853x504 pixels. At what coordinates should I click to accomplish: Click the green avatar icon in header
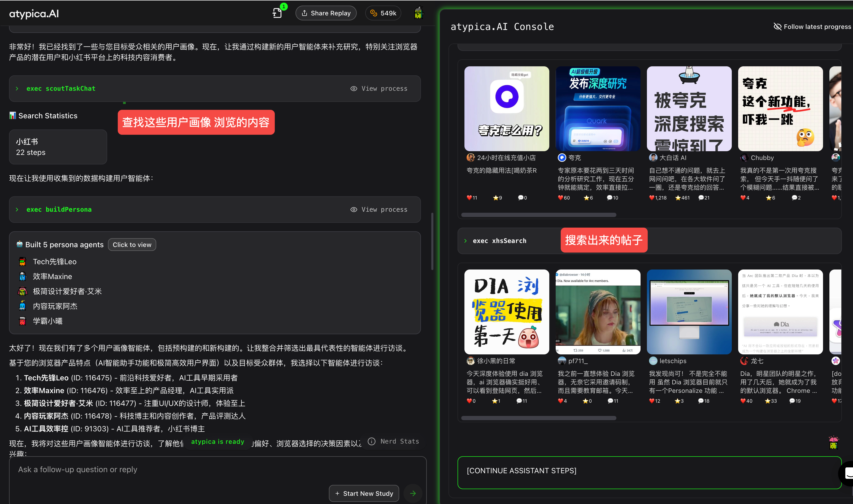(418, 13)
